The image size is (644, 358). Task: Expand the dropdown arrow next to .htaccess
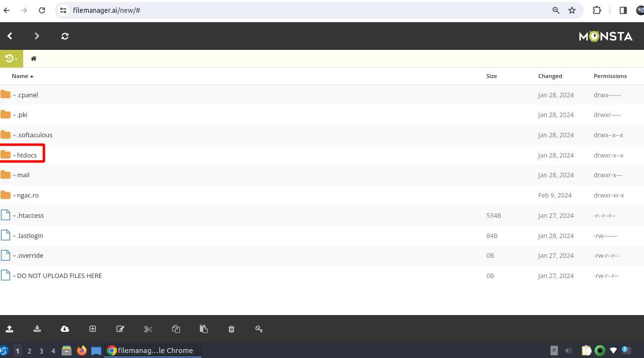point(14,216)
